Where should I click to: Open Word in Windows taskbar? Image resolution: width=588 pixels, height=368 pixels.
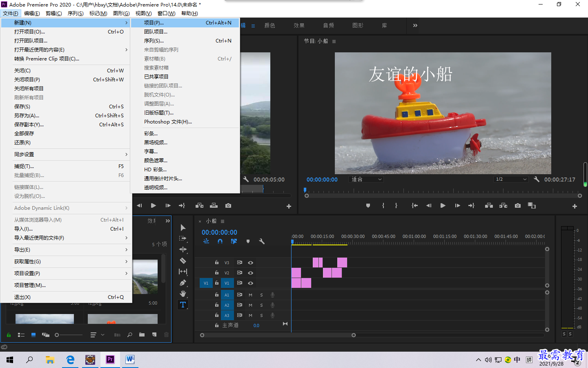(130, 359)
